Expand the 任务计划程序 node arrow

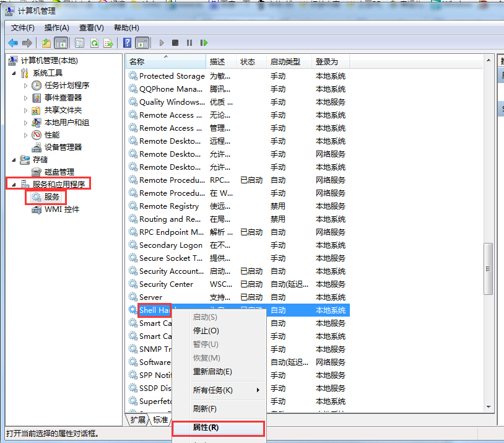25,86
